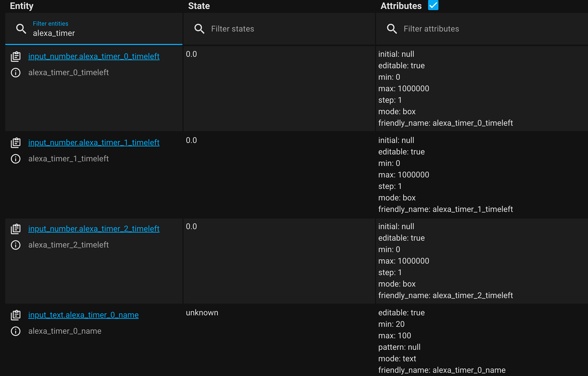The image size is (588, 376).
Task: Click the Filter attributes input field
Action: click(x=448, y=29)
